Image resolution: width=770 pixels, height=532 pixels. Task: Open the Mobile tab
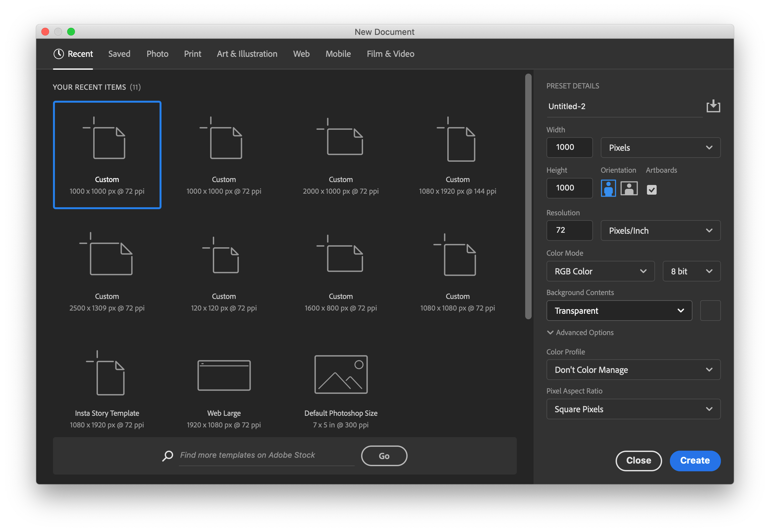[x=338, y=54]
